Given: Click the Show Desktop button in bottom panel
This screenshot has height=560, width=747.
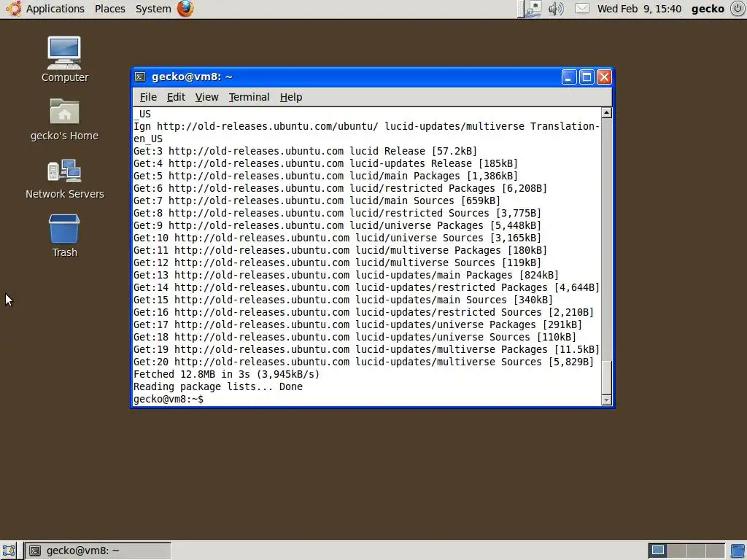Looking at the screenshot, I should tap(9, 551).
